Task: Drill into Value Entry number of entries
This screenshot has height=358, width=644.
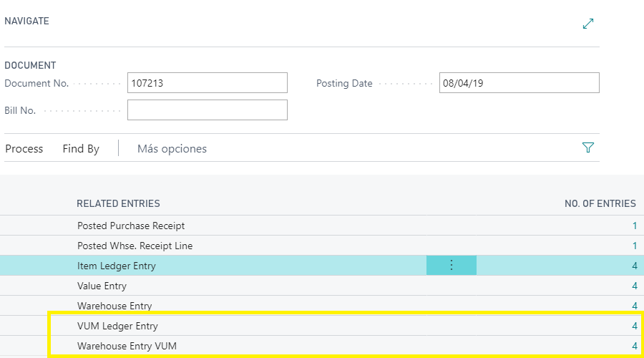Action: coord(634,286)
